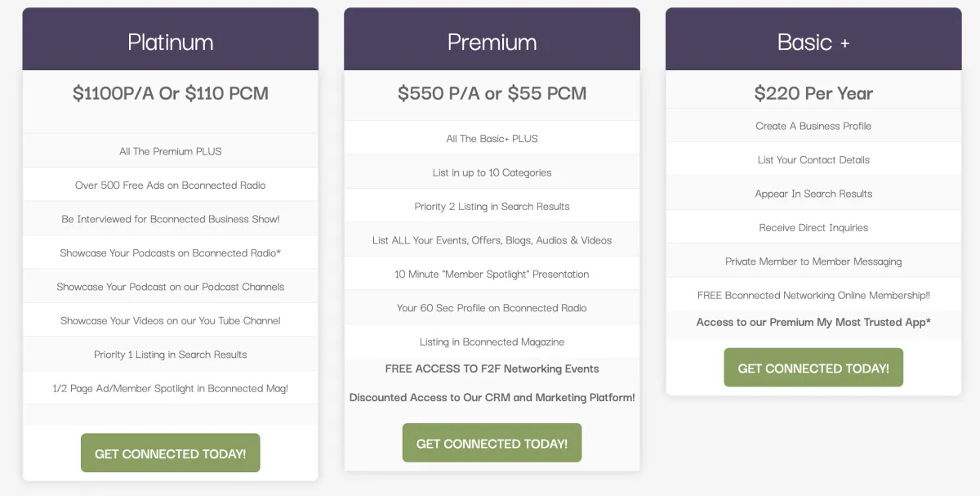Select the Platinum plan header
Screen dimensions: 980x496
pos(170,42)
